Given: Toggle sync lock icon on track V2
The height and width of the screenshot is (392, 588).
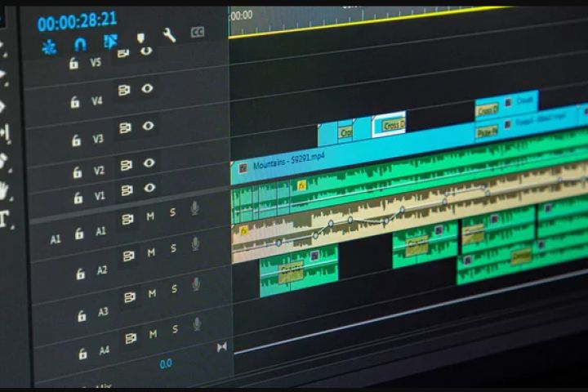Looking at the screenshot, I should coord(127,165).
